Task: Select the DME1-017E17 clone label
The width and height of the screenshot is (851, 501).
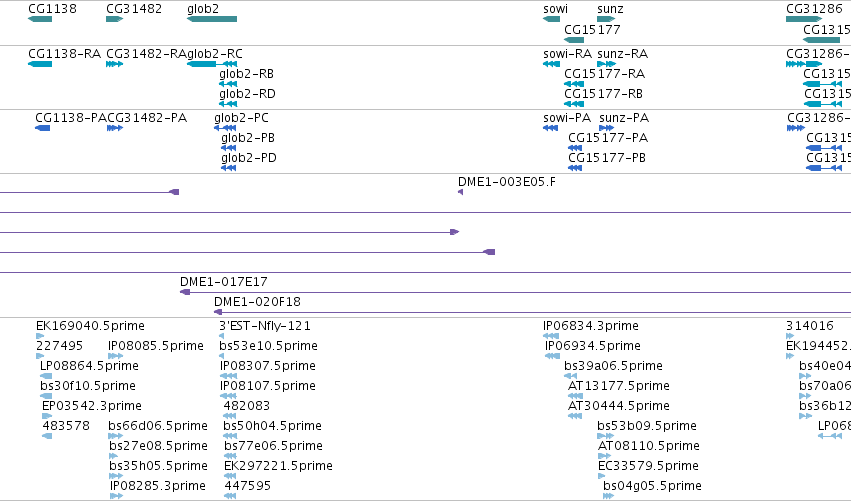Action: point(224,282)
